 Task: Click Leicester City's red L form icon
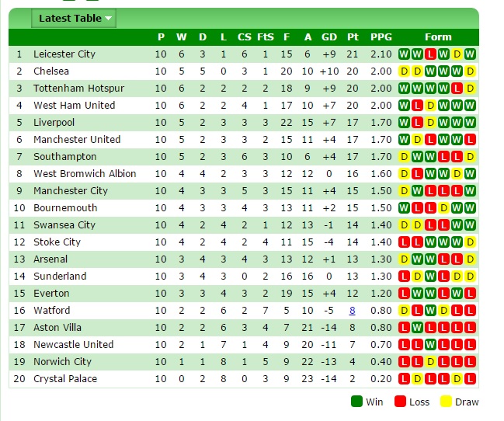click(430, 54)
